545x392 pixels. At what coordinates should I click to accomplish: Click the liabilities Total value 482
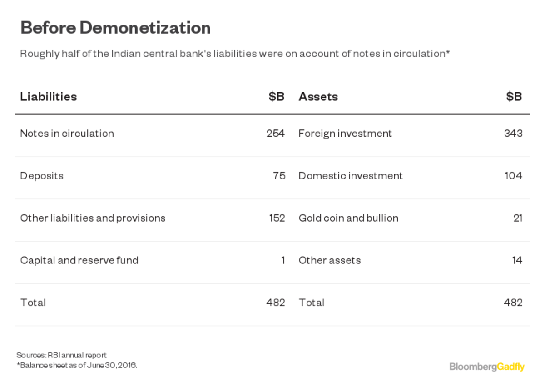coord(276,303)
